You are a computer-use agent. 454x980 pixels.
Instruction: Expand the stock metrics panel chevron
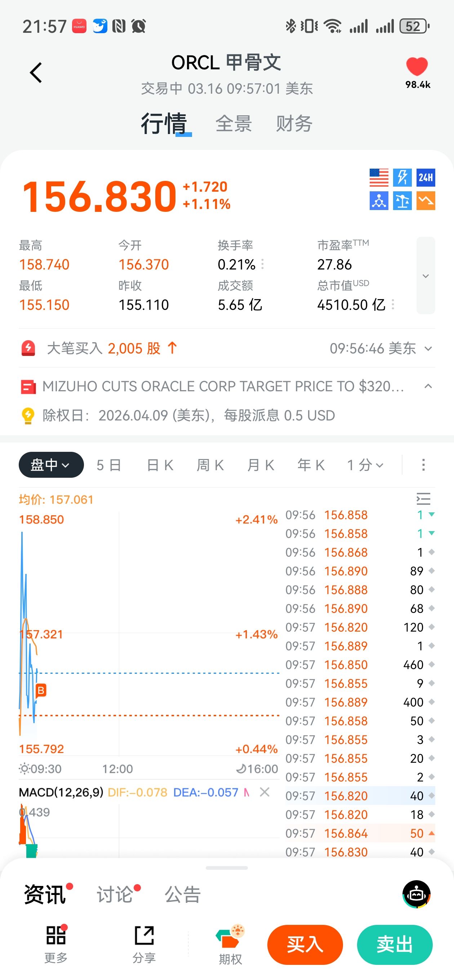(x=426, y=275)
